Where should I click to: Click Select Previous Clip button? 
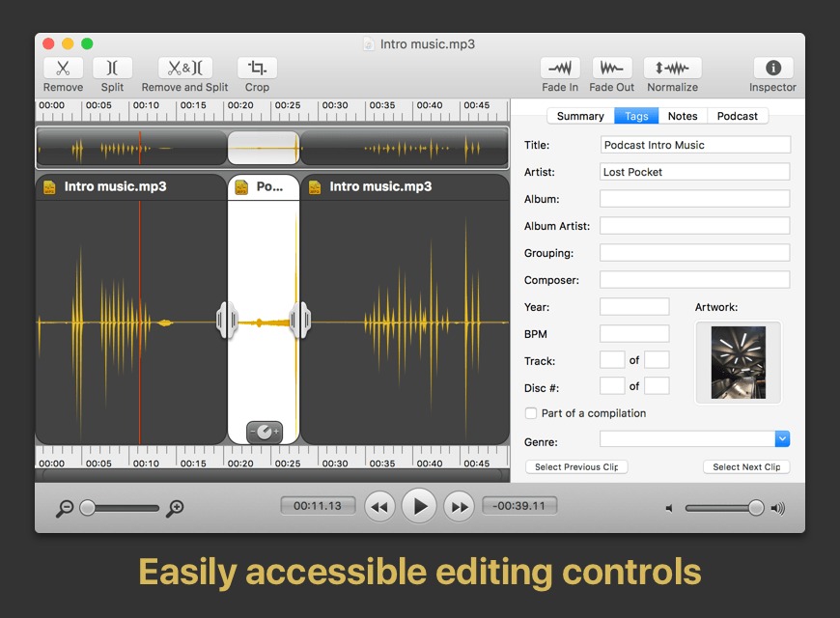(576, 467)
